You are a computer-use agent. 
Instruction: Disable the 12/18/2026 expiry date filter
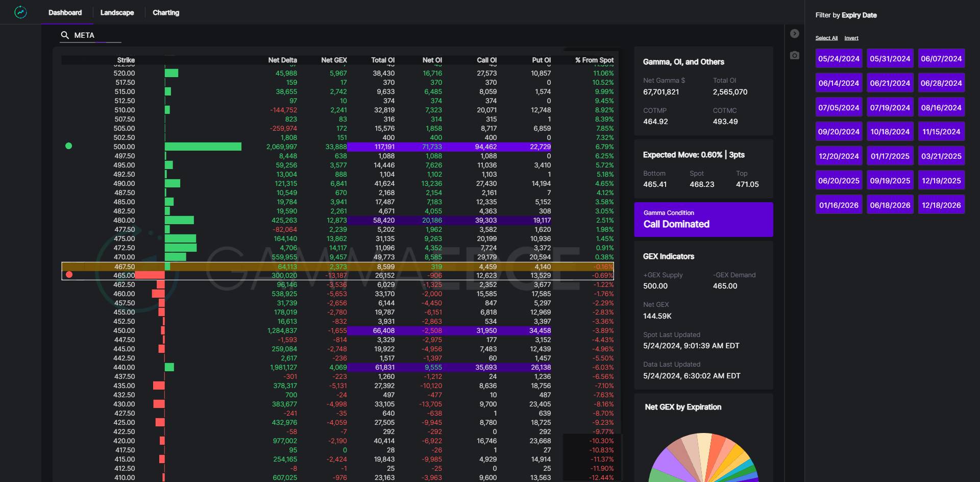pyautogui.click(x=941, y=205)
